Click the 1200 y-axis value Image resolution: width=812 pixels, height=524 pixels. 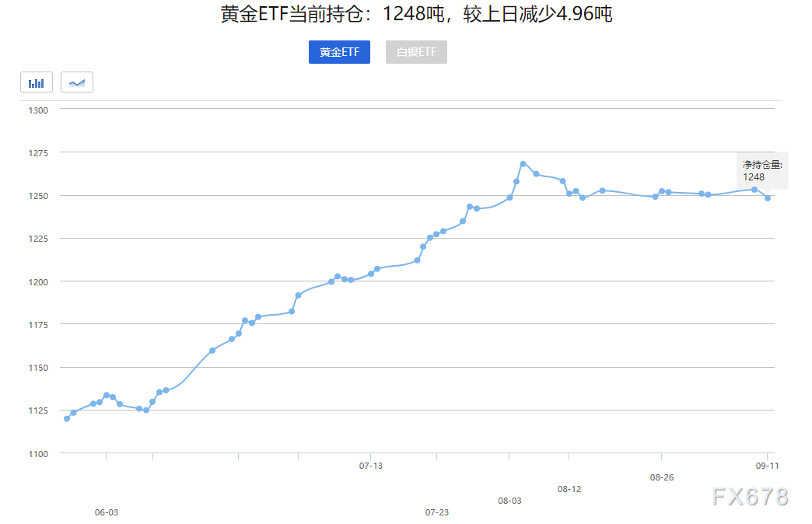[x=38, y=282]
